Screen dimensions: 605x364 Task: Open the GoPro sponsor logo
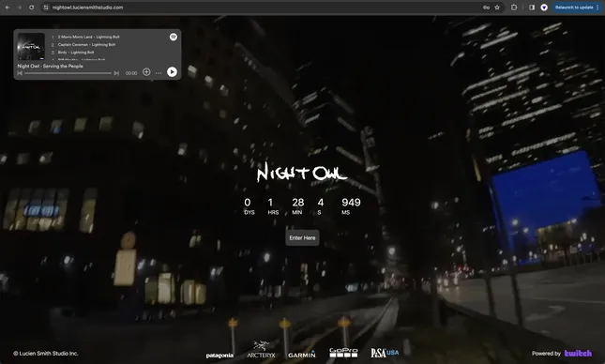coord(343,353)
